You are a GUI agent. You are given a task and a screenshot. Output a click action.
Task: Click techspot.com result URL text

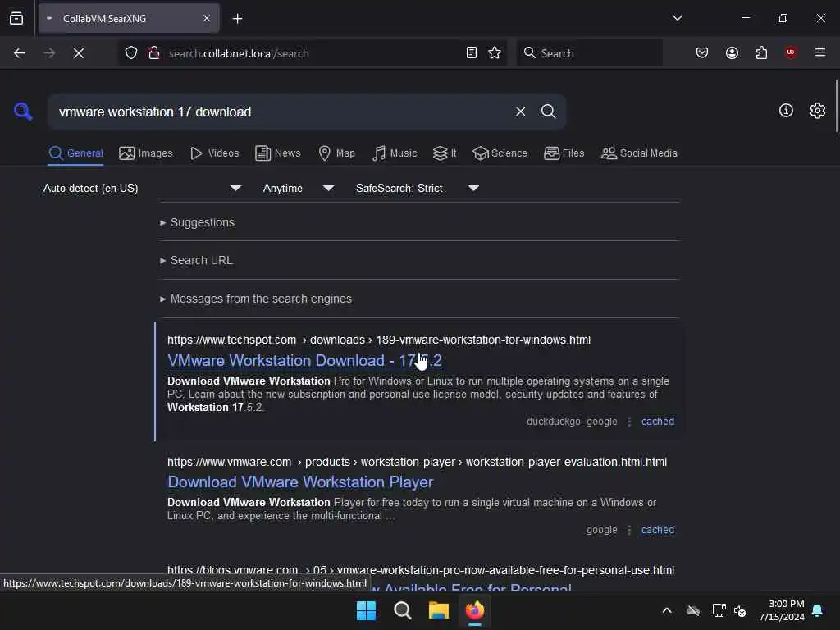click(x=379, y=340)
